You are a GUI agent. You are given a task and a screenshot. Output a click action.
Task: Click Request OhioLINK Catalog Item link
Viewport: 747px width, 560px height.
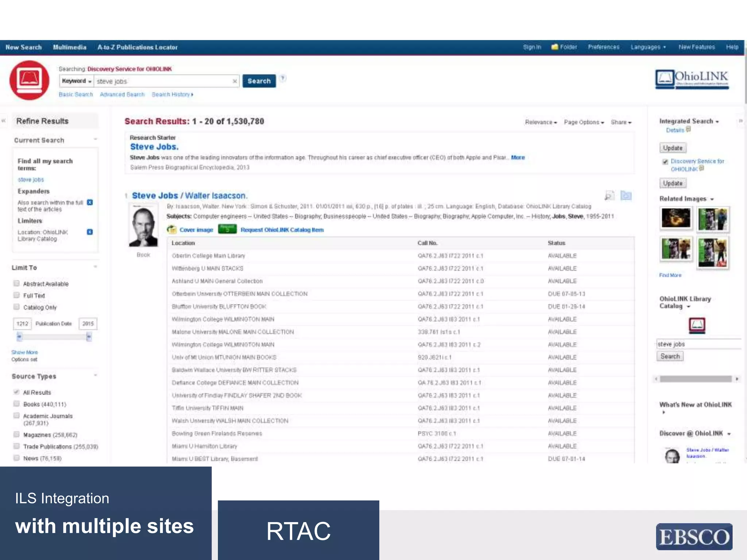pos(282,230)
